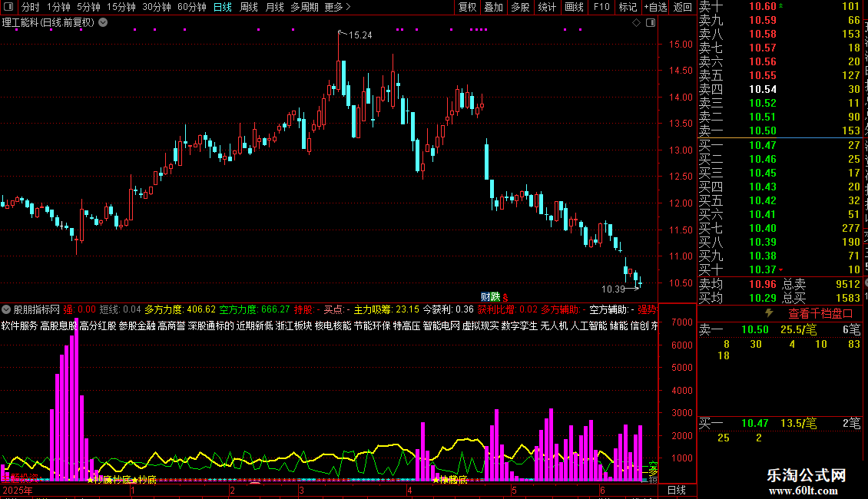The image size is (868, 499).
Task: Click the 多方力度: 406.62 indicator value
Action: [180, 309]
